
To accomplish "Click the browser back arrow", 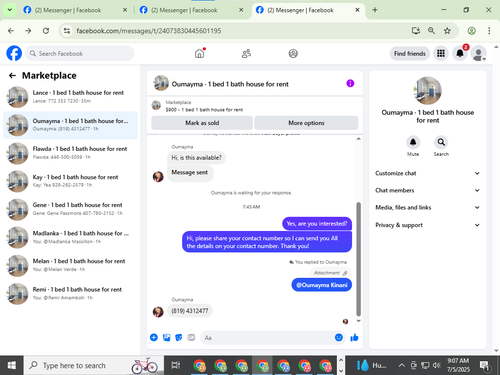I will (11, 31).
